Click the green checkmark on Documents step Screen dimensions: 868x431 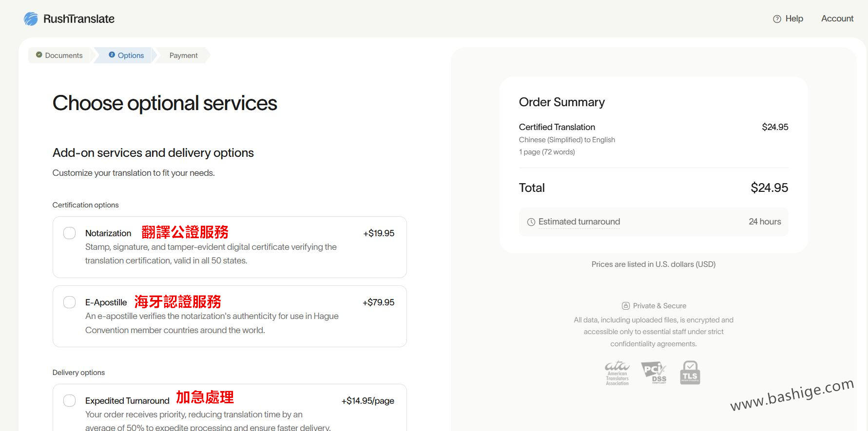pyautogui.click(x=39, y=55)
